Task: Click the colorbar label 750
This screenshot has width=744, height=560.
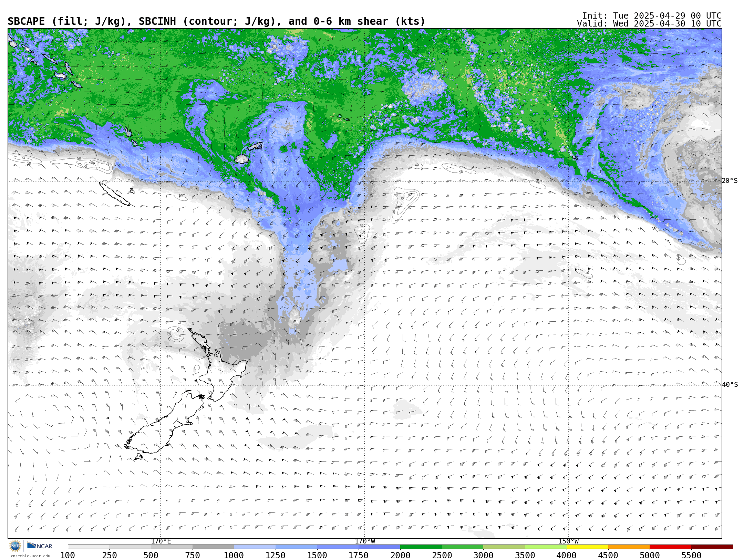Action: [x=193, y=555]
